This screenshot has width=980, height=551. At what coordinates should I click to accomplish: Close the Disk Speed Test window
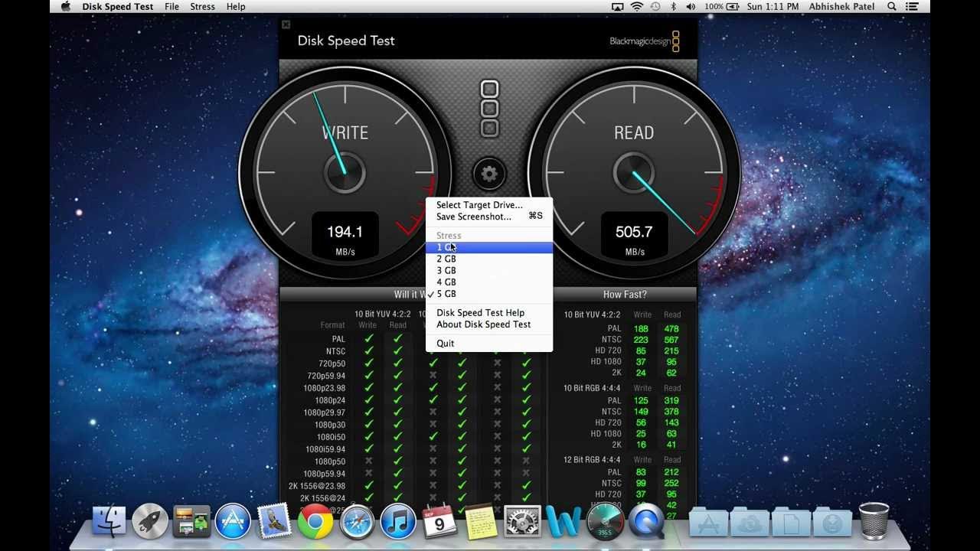point(286,24)
